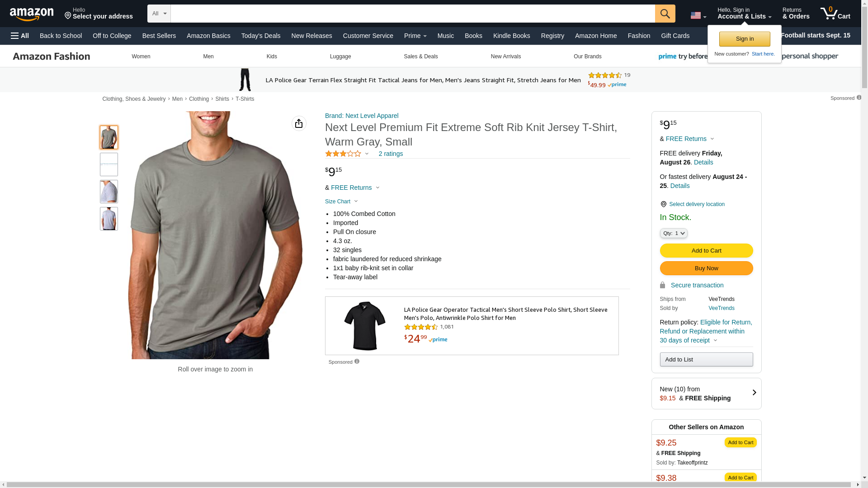Click the share icon on product image

tap(299, 123)
